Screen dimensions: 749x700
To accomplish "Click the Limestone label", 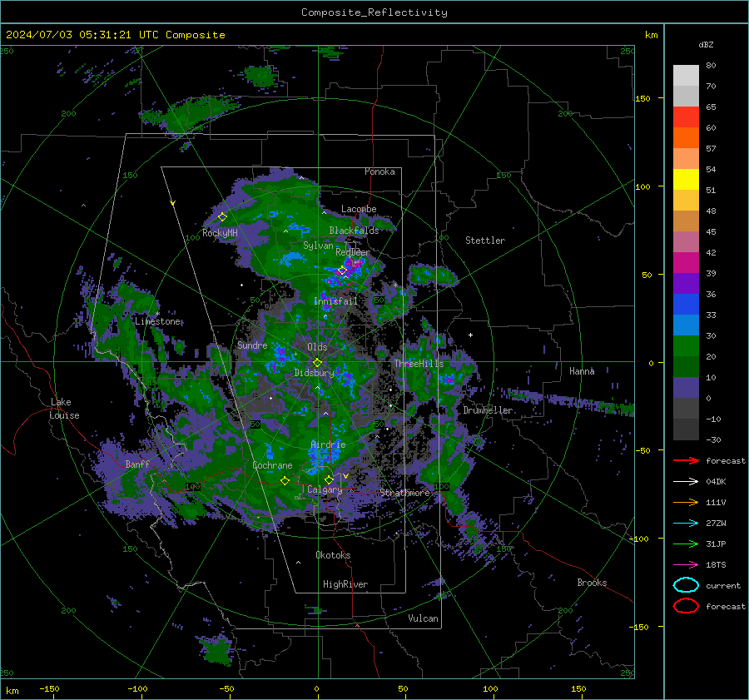I will coord(157,321).
